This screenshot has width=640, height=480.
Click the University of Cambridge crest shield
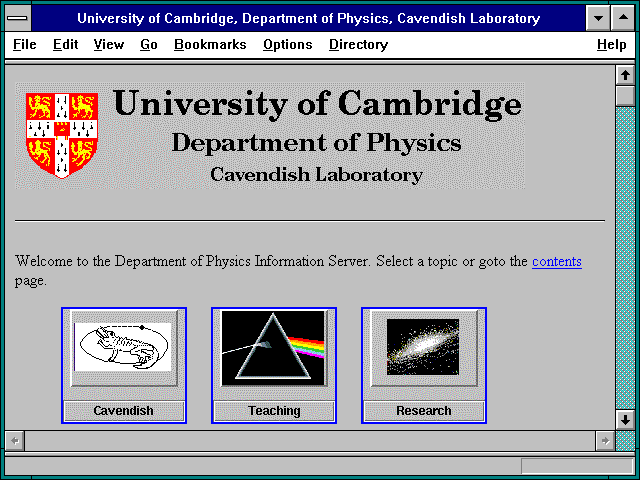(62, 135)
